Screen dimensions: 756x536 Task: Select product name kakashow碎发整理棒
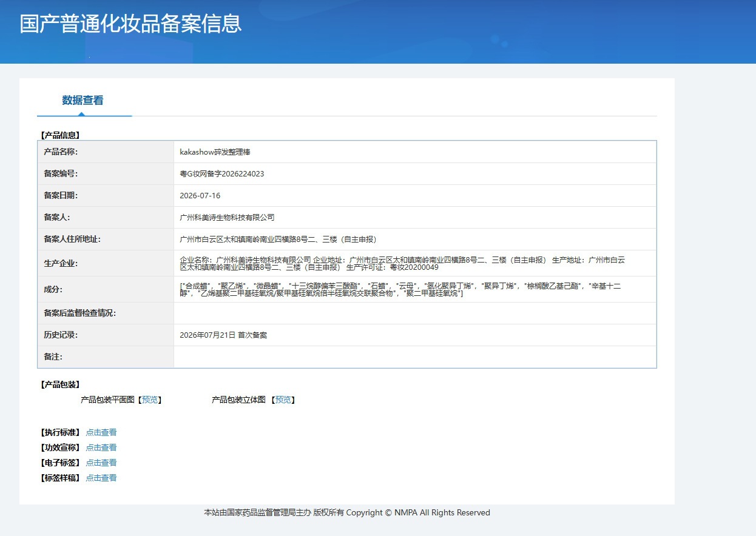[215, 152]
